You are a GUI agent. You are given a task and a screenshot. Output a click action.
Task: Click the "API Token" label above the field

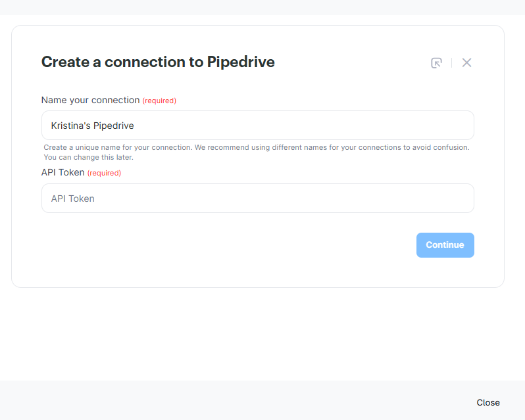pyautogui.click(x=63, y=172)
